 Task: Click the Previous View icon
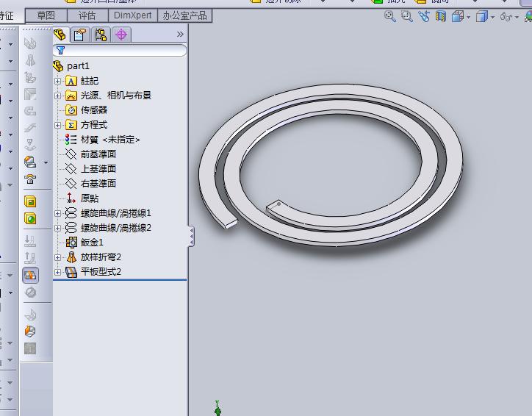(x=424, y=16)
